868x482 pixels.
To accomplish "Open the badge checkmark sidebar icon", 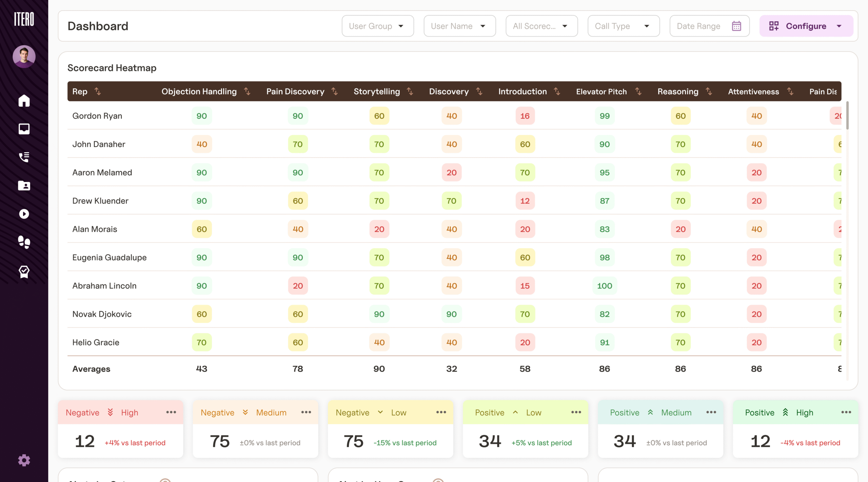I will click(24, 272).
